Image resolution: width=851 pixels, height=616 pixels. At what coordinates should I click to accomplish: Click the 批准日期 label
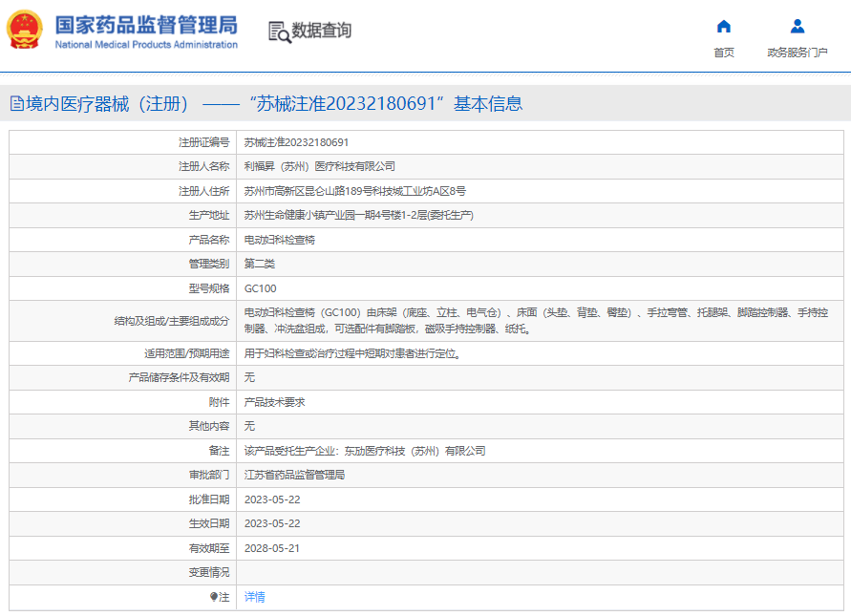pyautogui.click(x=209, y=499)
